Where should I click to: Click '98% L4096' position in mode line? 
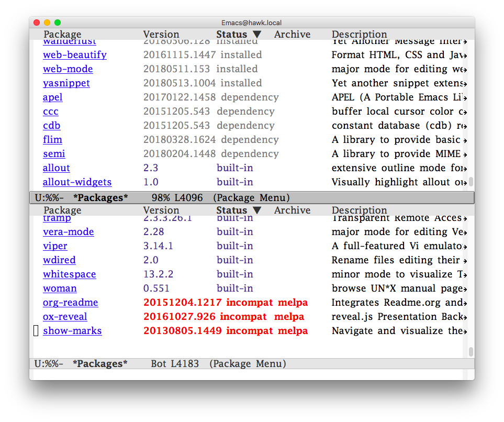pos(177,197)
